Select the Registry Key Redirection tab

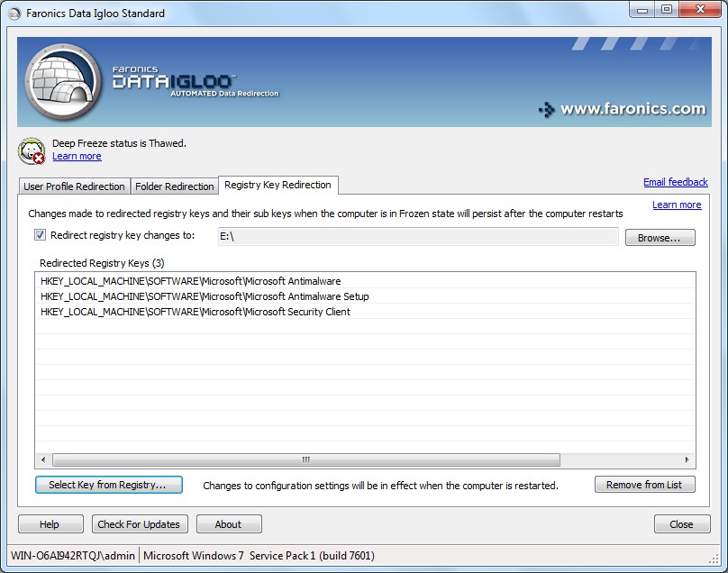coord(278,185)
